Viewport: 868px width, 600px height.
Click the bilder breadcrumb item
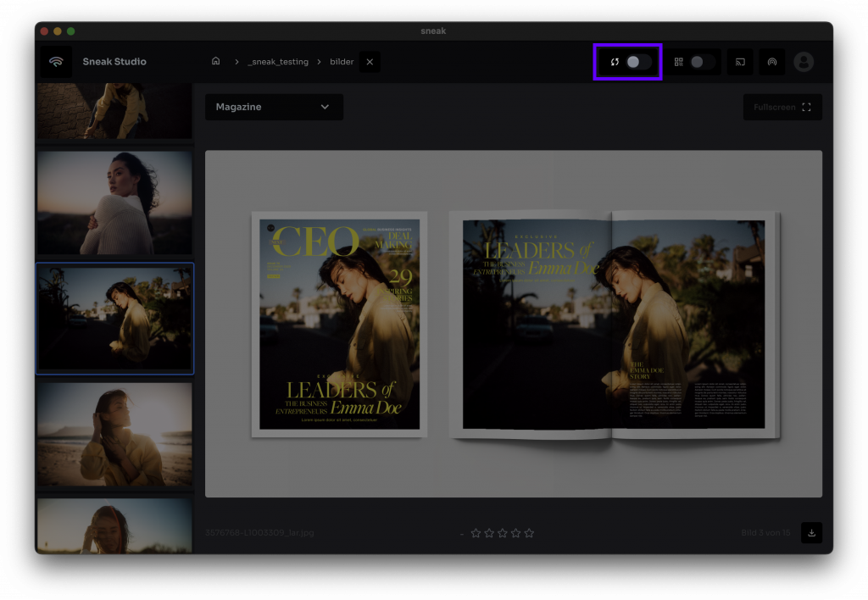pos(342,62)
